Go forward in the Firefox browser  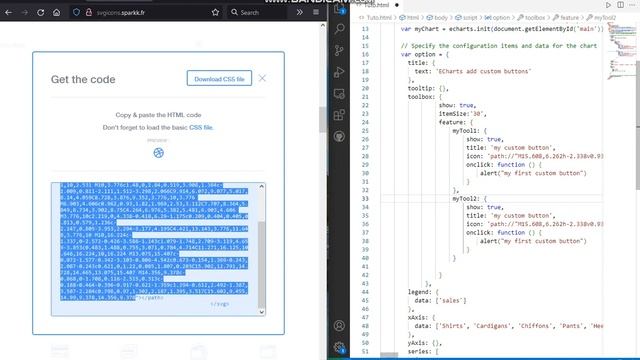(x=24, y=13)
